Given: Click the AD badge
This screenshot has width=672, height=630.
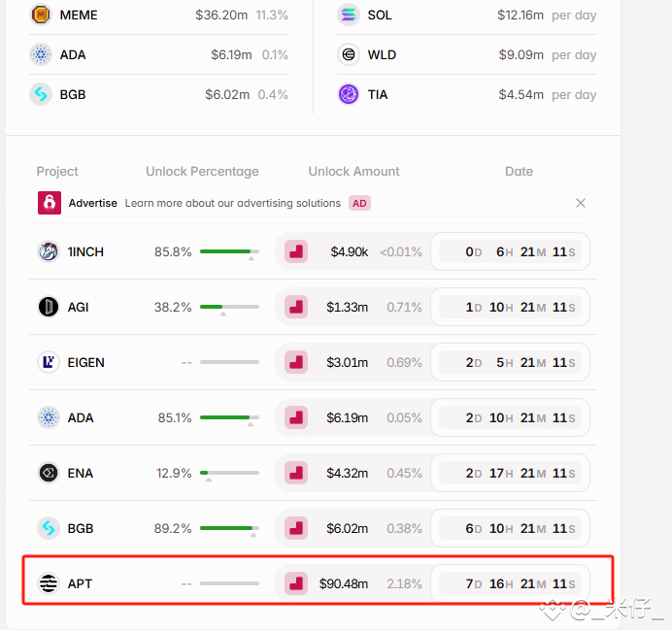Looking at the screenshot, I should tap(359, 203).
